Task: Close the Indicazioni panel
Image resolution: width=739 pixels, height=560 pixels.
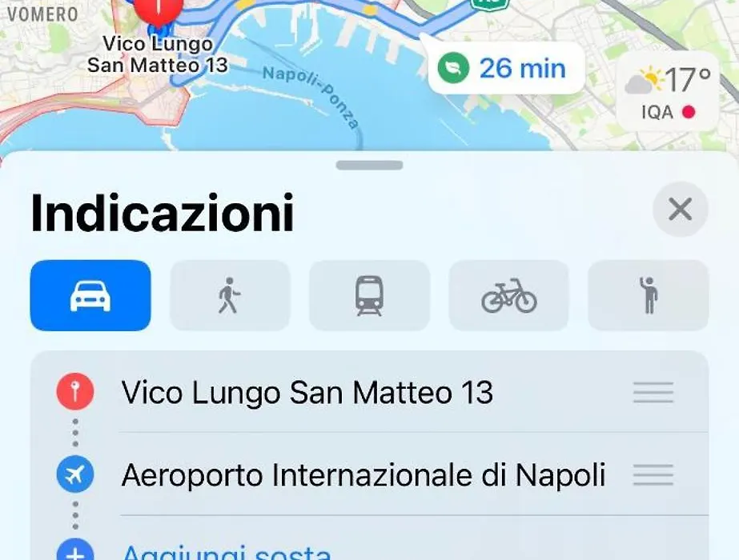Action: click(x=680, y=209)
